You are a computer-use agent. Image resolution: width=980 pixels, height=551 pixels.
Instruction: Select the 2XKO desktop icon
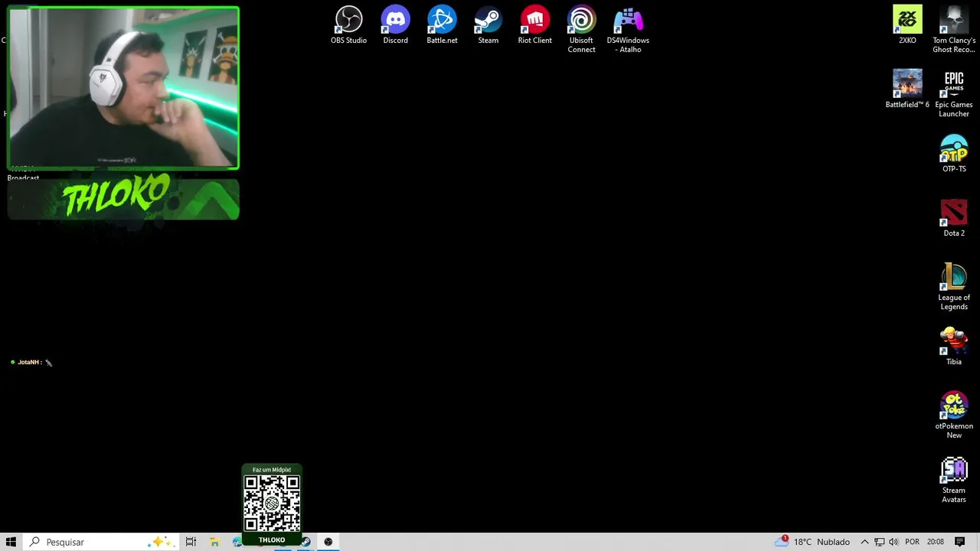tap(907, 25)
